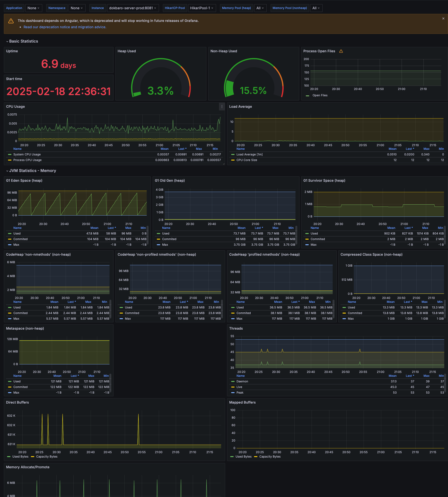
Task: Toggle Used series in Compressed Class Space legend
Action: (351, 307)
